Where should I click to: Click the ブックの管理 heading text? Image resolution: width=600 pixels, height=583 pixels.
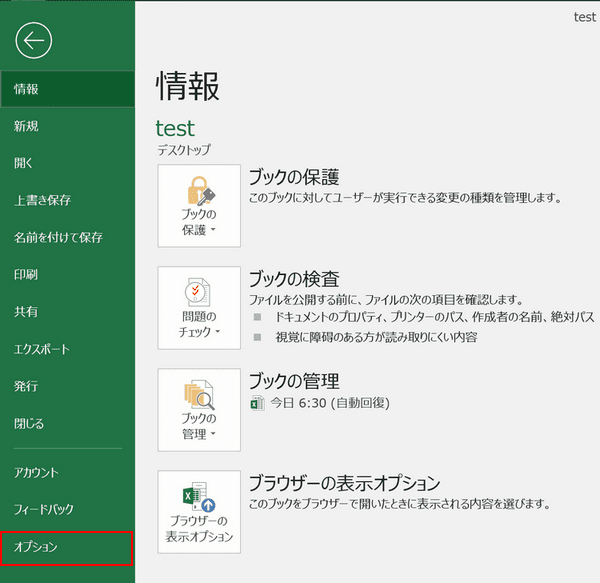point(294,381)
